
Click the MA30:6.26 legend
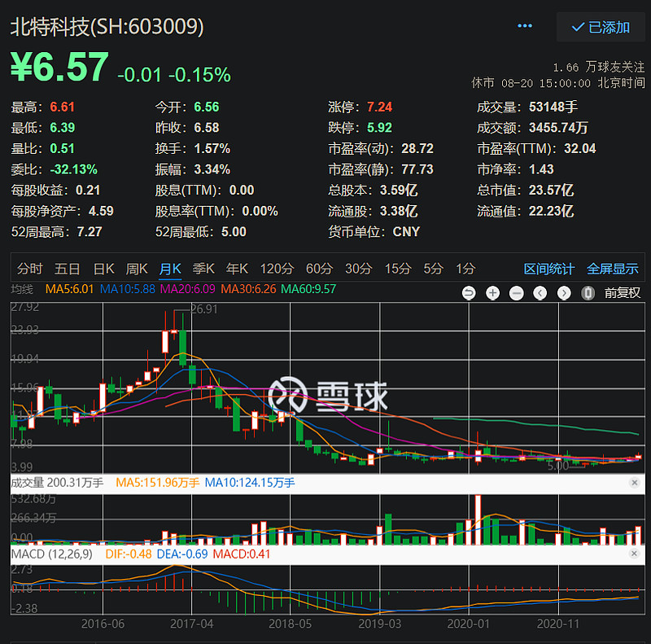tap(248, 289)
